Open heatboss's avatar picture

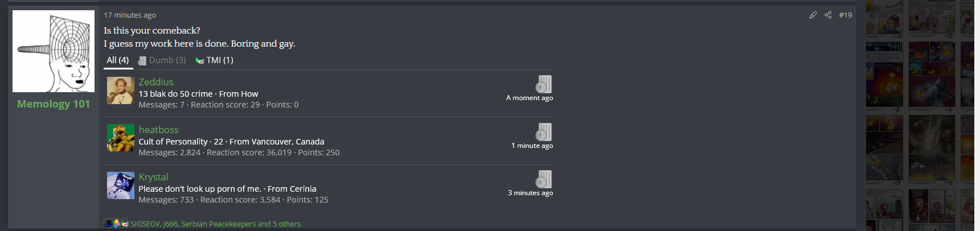121,138
